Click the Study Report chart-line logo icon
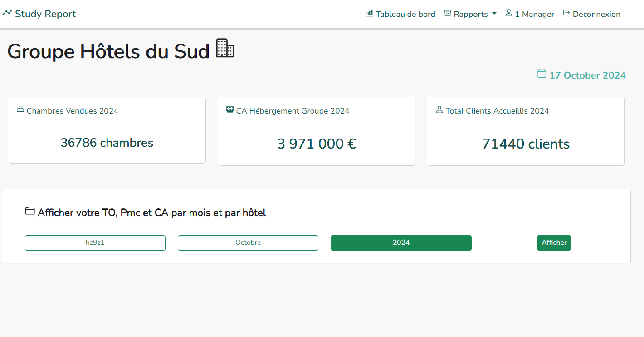The height and width of the screenshot is (337, 644). [x=7, y=13]
